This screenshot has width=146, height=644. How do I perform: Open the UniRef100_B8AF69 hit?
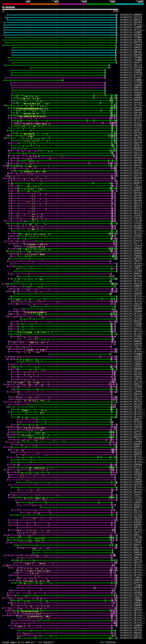coord(131,55)
